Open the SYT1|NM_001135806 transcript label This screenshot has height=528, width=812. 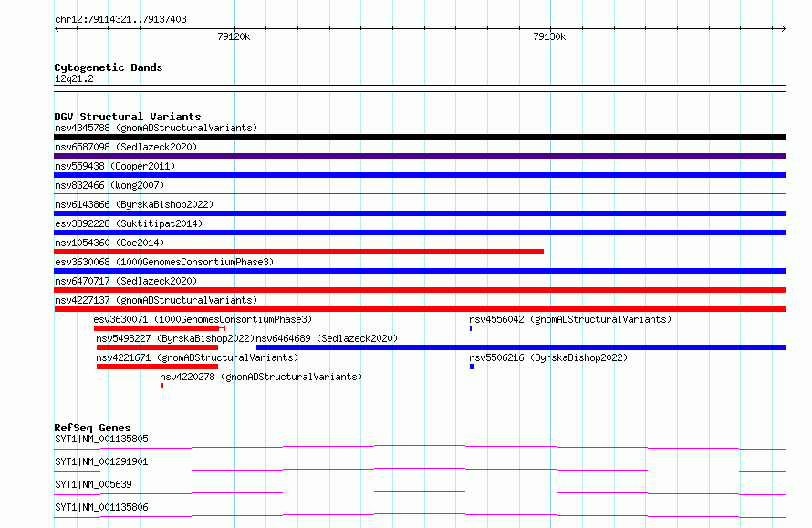point(101,507)
